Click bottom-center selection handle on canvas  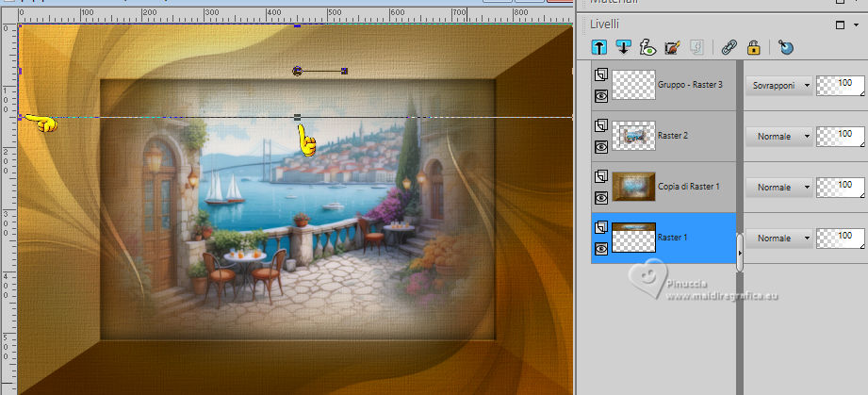[x=297, y=118]
